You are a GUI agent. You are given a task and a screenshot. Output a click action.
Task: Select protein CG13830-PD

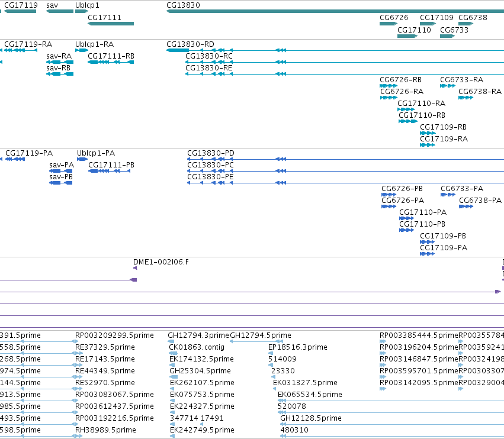[x=210, y=153]
